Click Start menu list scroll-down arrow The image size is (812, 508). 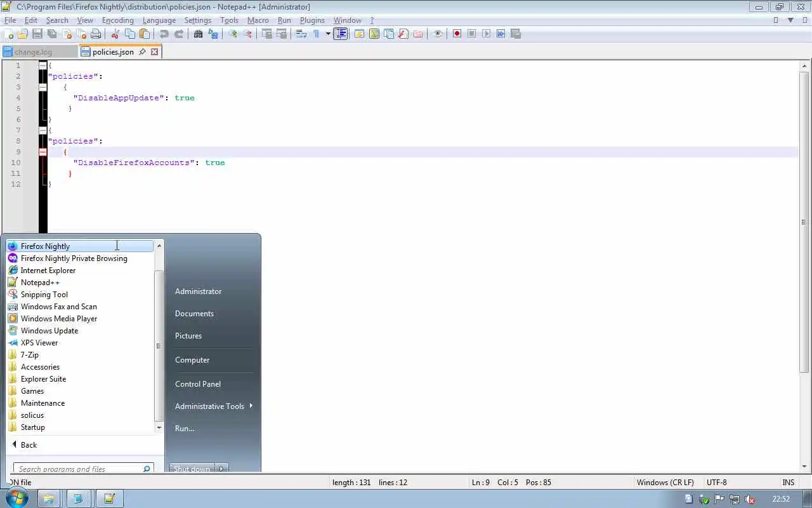coord(159,427)
